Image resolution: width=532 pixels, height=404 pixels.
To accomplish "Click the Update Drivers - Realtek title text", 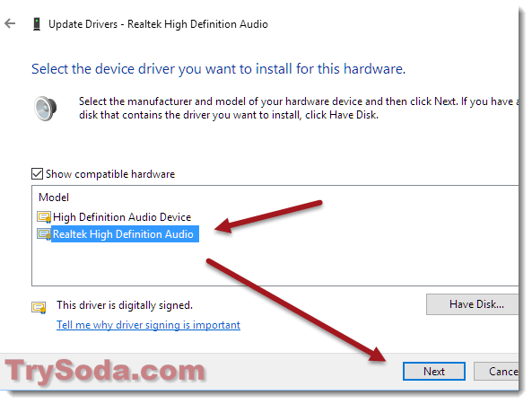I will coord(158,24).
